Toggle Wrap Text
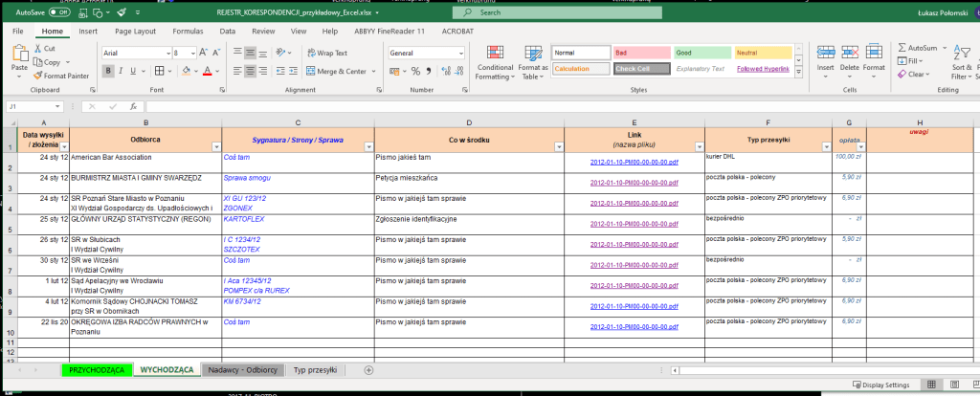The height and width of the screenshot is (396, 980). point(326,54)
